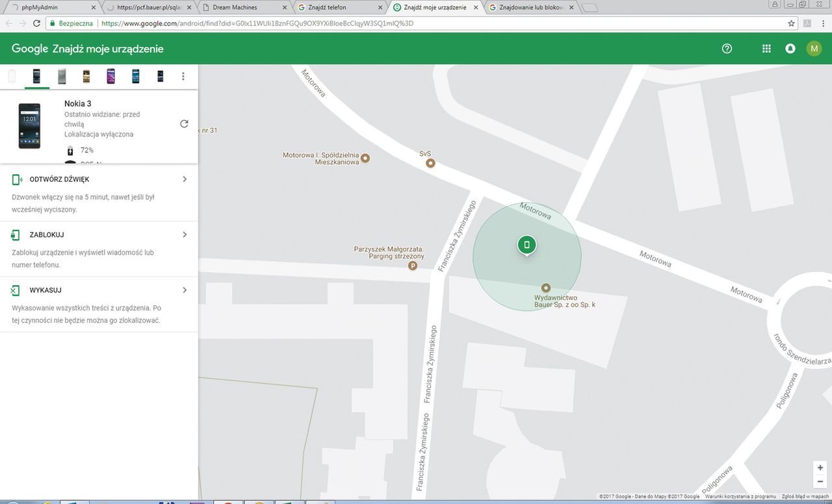Select the teal-screen phone device
Image resolution: width=832 pixels, height=504 pixels.
click(135, 76)
